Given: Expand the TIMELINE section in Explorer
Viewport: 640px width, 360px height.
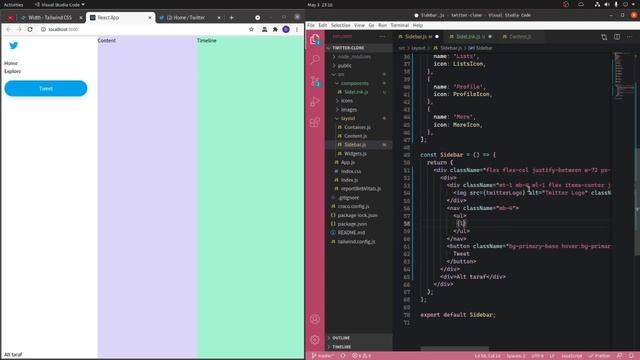Looking at the screenshot, I should coord(341,347).
